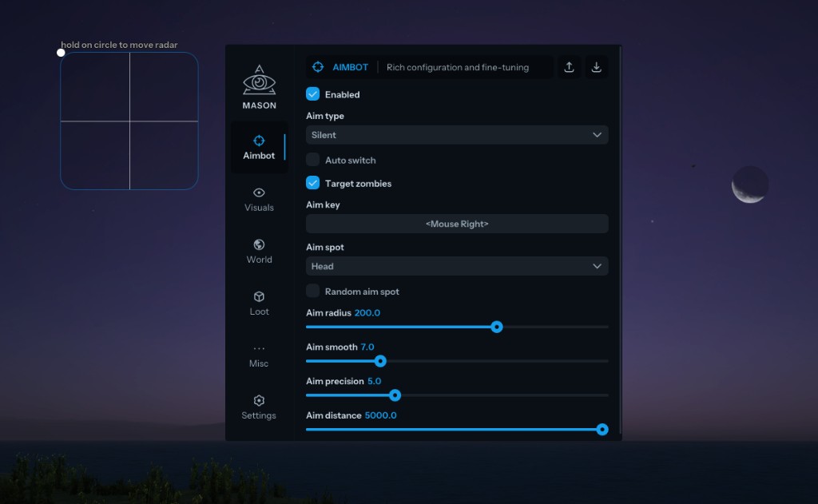Open the Aim spot dropdown showing Head

[x=457, y=266]
